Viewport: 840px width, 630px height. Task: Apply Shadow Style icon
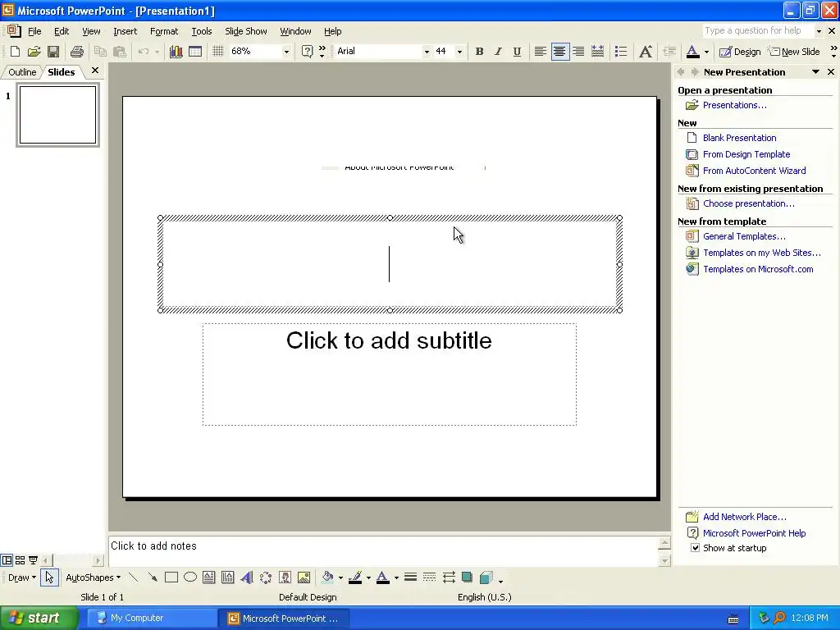click(x=467, y=577)
